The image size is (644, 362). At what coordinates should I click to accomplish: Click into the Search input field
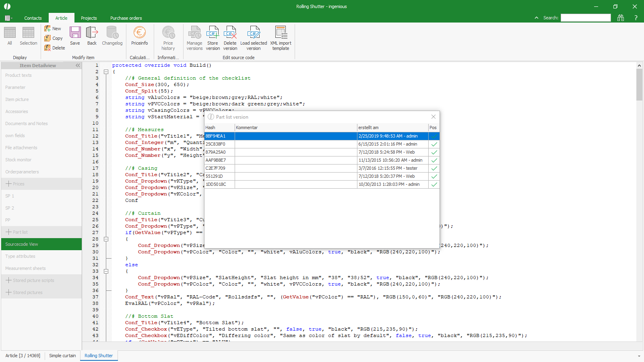pyautogui.click(x=586, y=18)
